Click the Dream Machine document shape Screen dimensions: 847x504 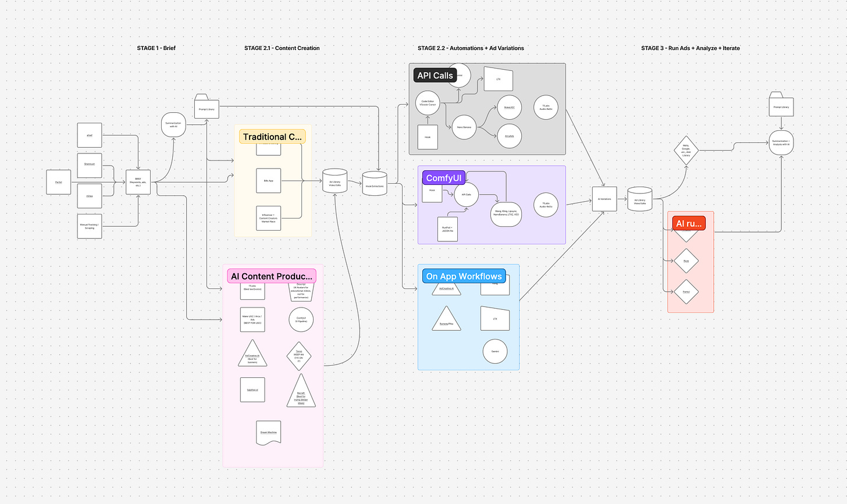tap(268, 432)
